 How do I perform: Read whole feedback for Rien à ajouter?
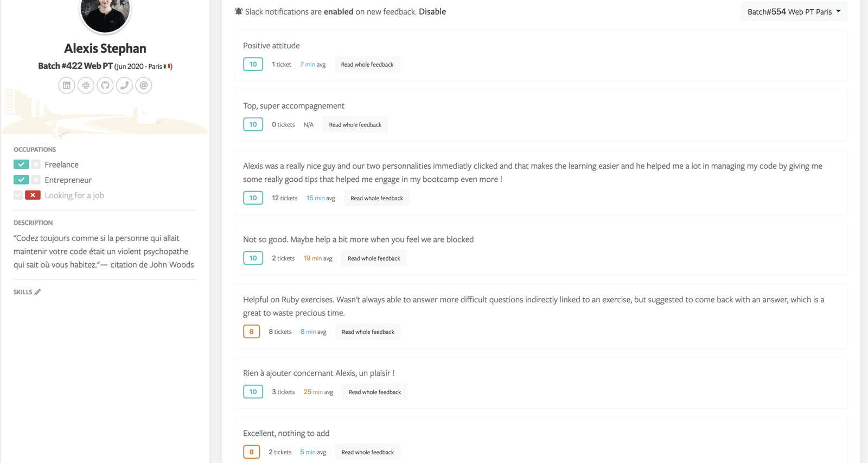(x=374, y=392)
